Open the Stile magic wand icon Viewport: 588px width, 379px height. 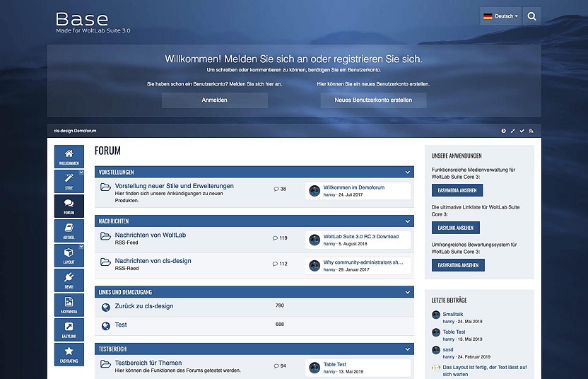(x=69, y=181)
